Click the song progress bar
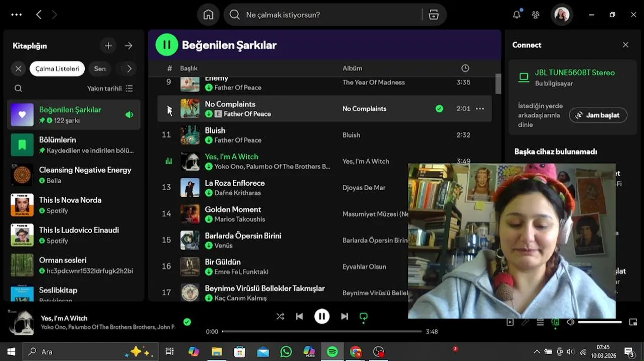The width and height of the screenshot is (644, 361). (x=322, y=331)
